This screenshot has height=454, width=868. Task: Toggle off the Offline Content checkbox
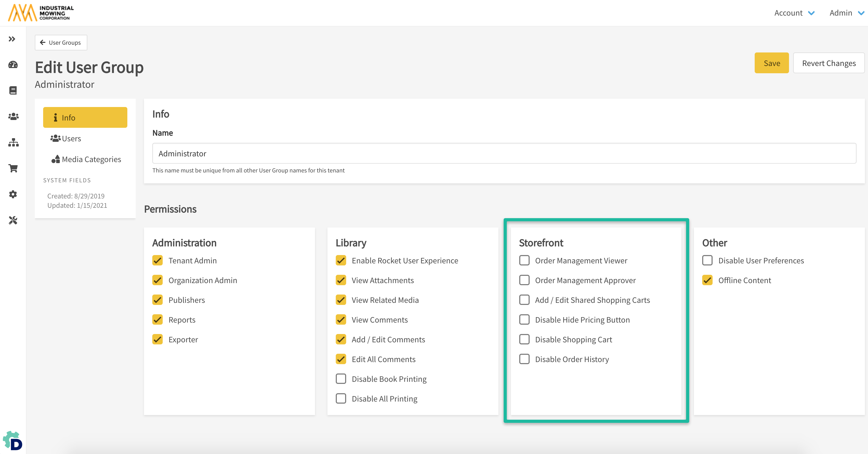[707, 280]
